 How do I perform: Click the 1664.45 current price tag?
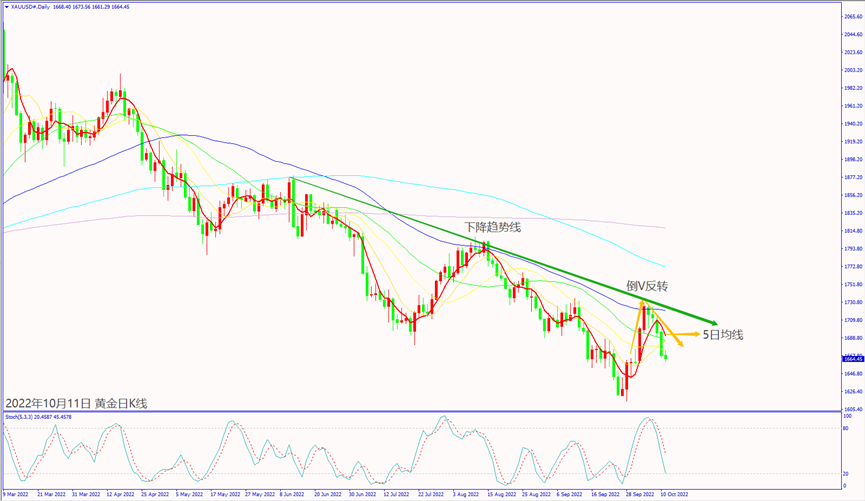pos(852,358)
